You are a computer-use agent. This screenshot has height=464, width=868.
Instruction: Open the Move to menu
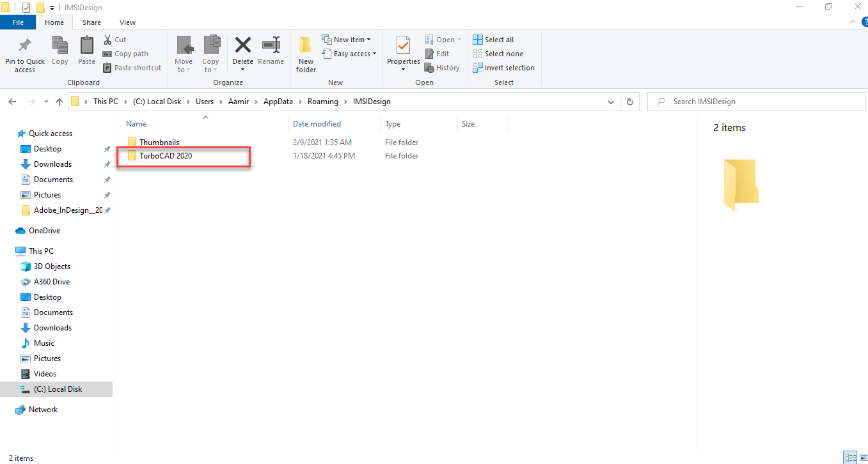pyautogui.click(x=184, y=54)
